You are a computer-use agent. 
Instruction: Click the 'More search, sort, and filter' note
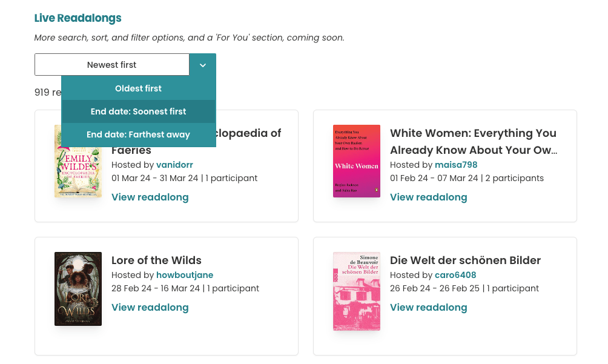[189, 38]
